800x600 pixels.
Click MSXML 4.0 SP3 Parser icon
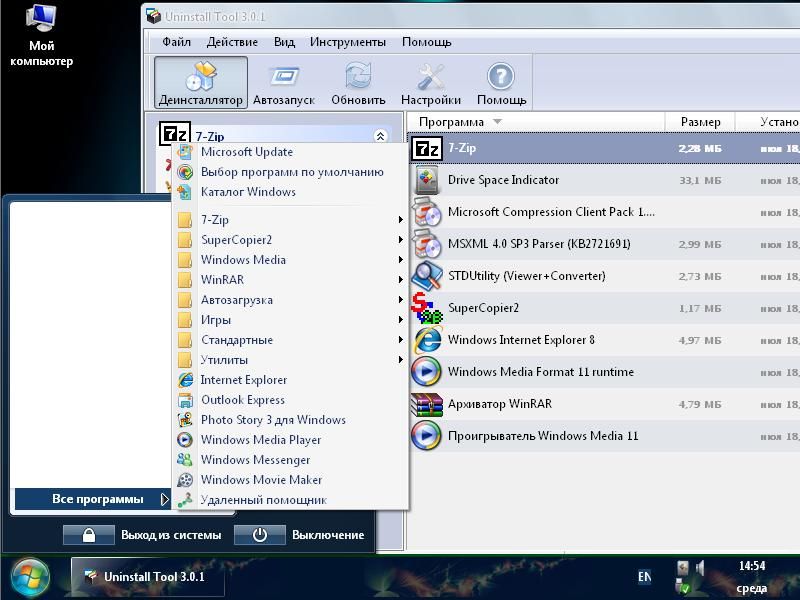click(x=427, y=244)
